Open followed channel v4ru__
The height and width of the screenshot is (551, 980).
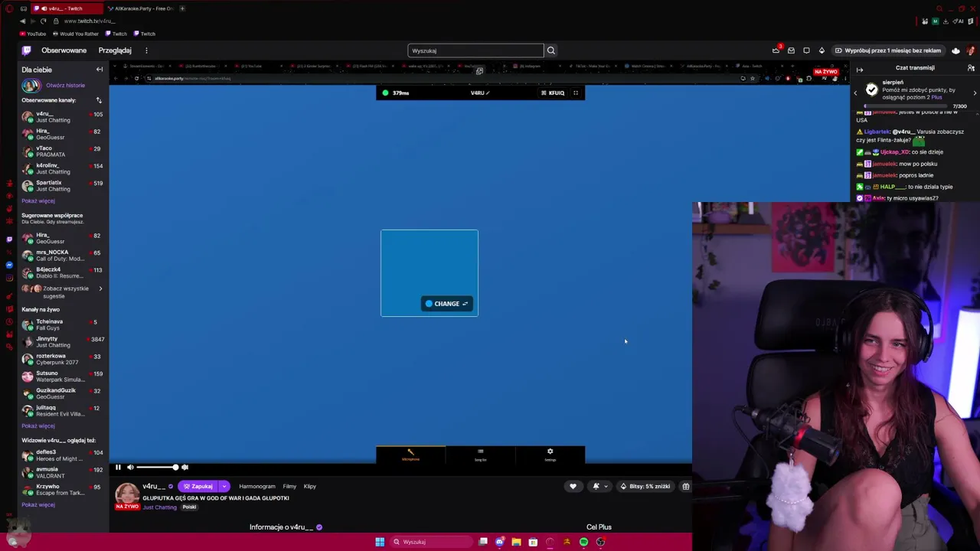[x=63, y=117]
